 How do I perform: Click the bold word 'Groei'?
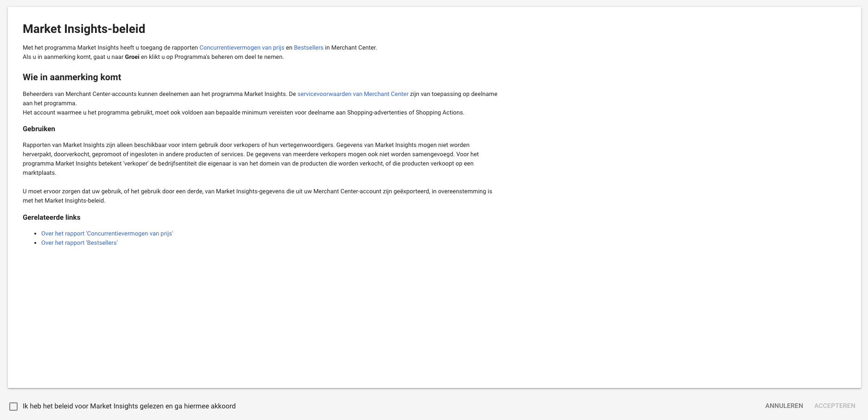[132, 57]
